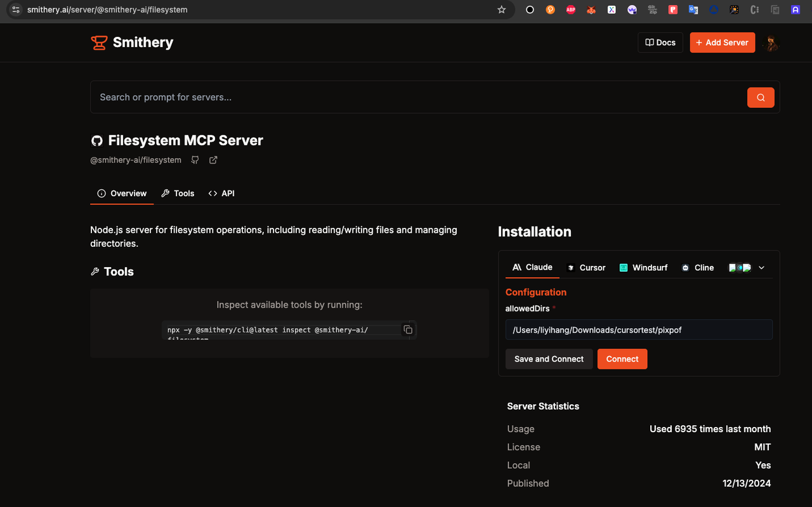The width and height of the screenshot is (812, 507).
Task: Click Save and Connect
Action: pyautogui.click(x=549, y=359)
